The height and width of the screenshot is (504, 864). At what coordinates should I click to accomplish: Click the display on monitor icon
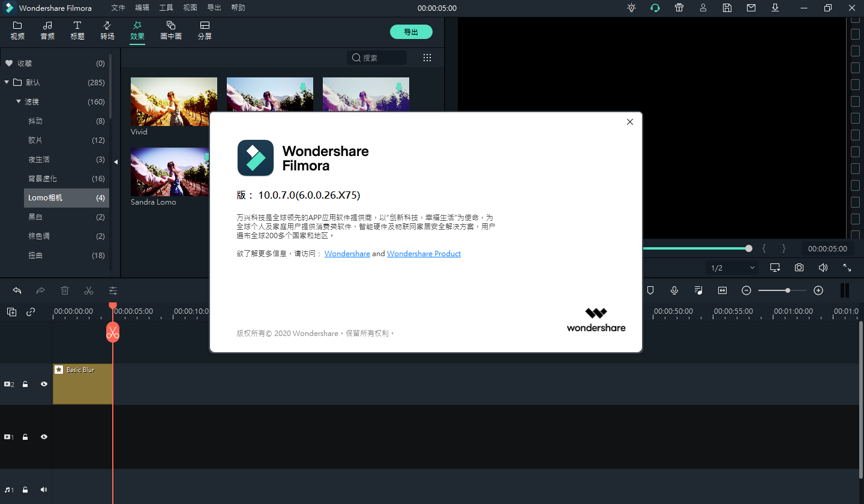(775, 268)
